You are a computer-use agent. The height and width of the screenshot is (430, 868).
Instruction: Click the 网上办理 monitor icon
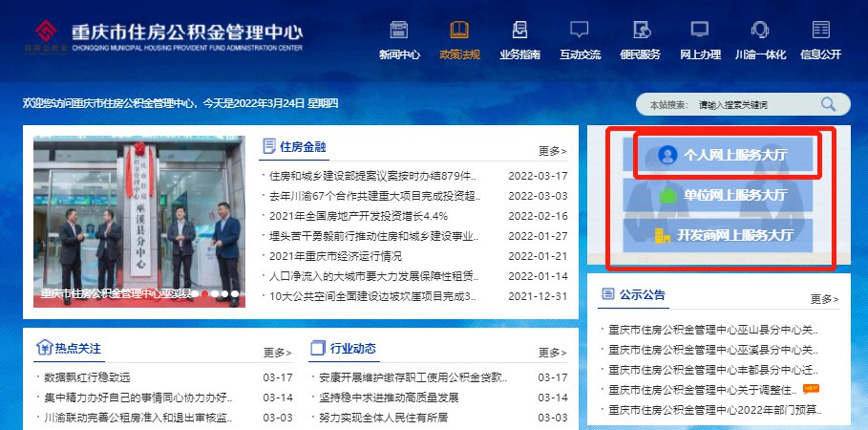(700, 31)
